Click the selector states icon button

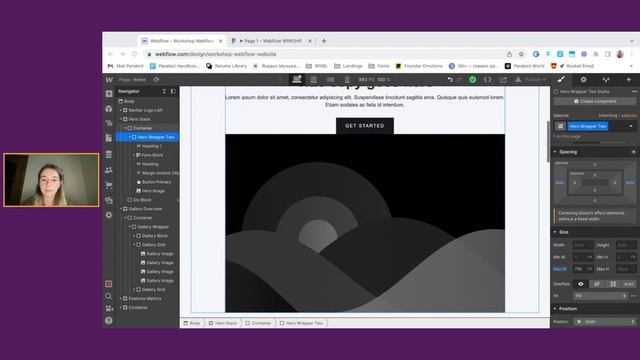(560, 126)
